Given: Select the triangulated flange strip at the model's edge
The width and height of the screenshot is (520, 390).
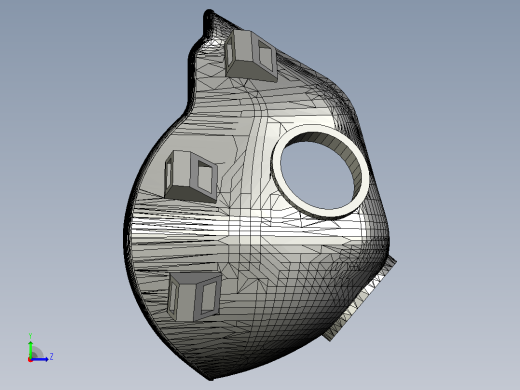Looking at the screenshot, I should (x=359, y=299).
